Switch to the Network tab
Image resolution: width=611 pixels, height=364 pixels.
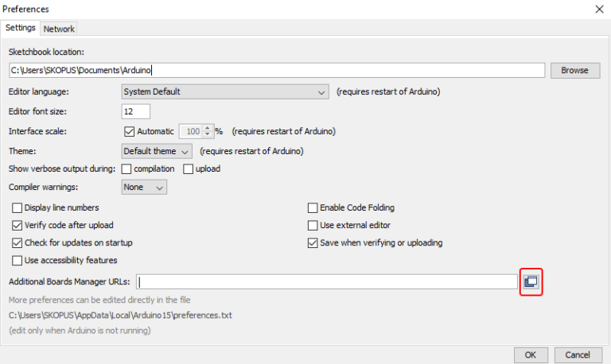[59, 29]
